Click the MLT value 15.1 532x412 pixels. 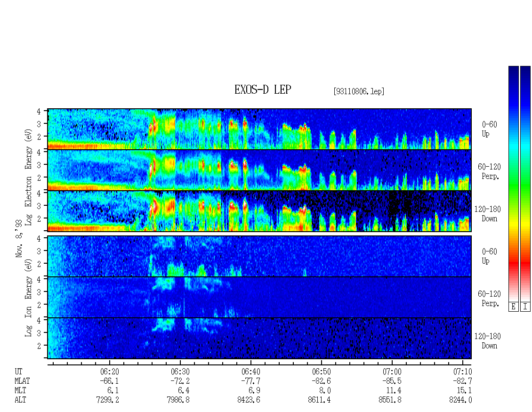465,391
